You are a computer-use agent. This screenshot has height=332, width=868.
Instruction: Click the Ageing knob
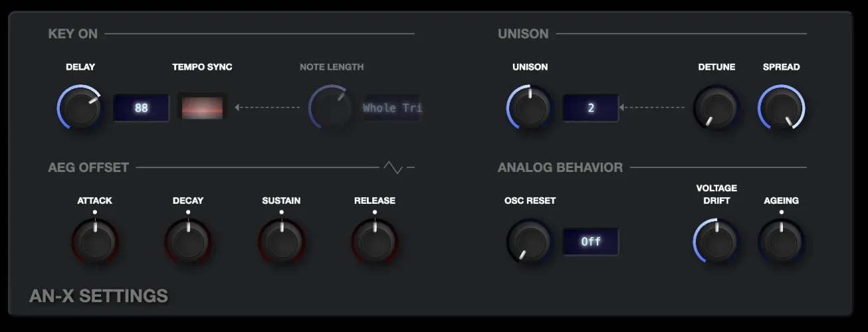click(x=782, y=241)
